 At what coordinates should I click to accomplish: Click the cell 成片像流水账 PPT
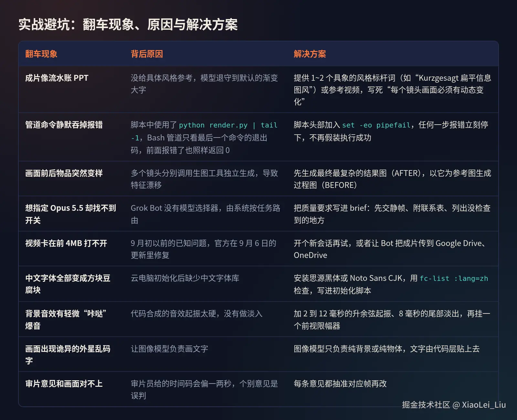[57, 78]
